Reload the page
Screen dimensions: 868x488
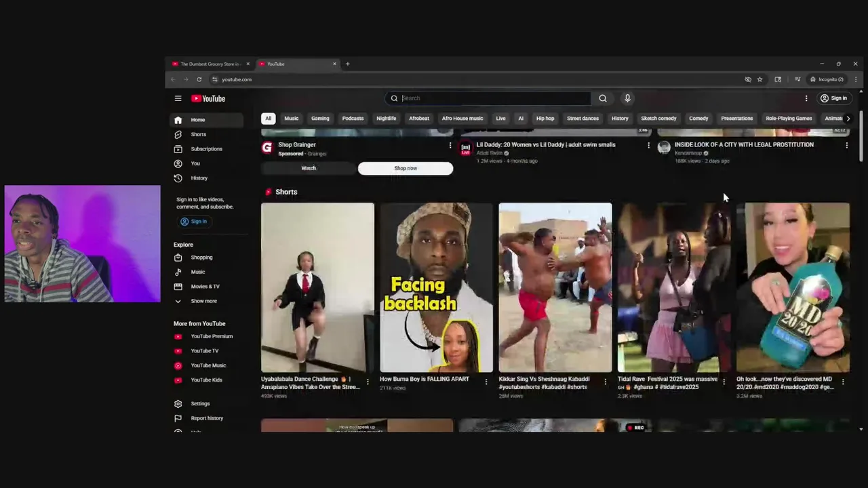point(199,79)
